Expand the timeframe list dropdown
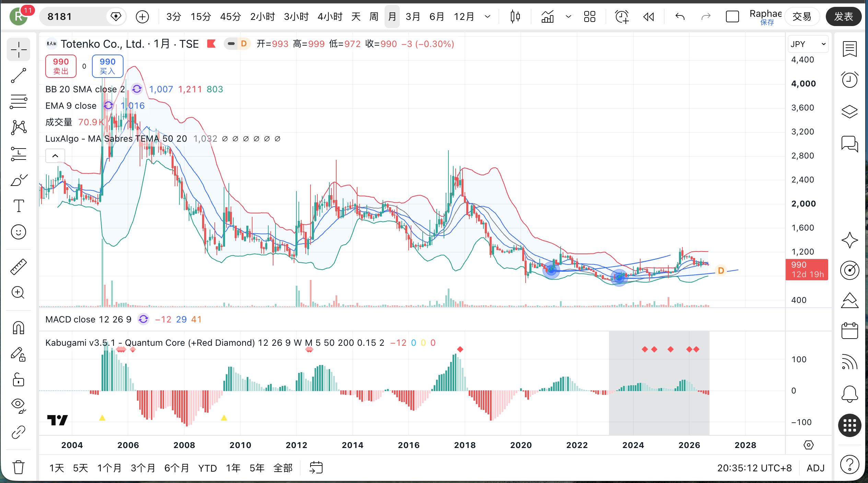 tap(487, 16)
